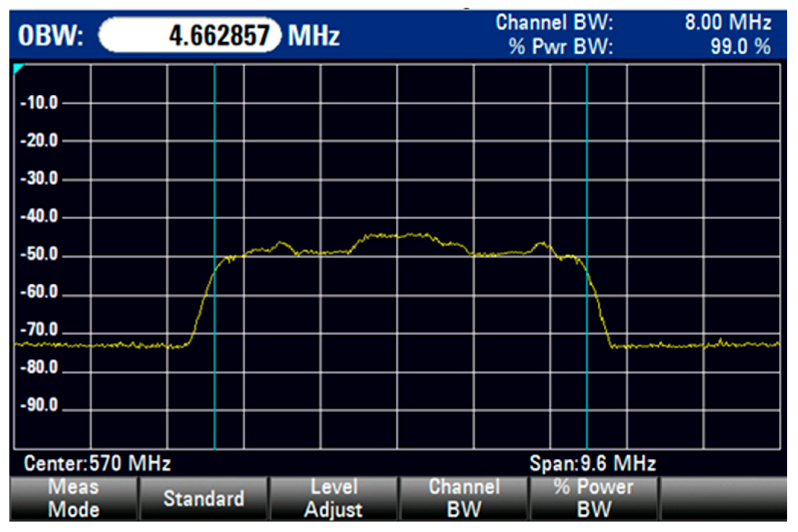Click the Center:570 MHz label
This screenshot has height=532, width=798.
tap(97, 463)
